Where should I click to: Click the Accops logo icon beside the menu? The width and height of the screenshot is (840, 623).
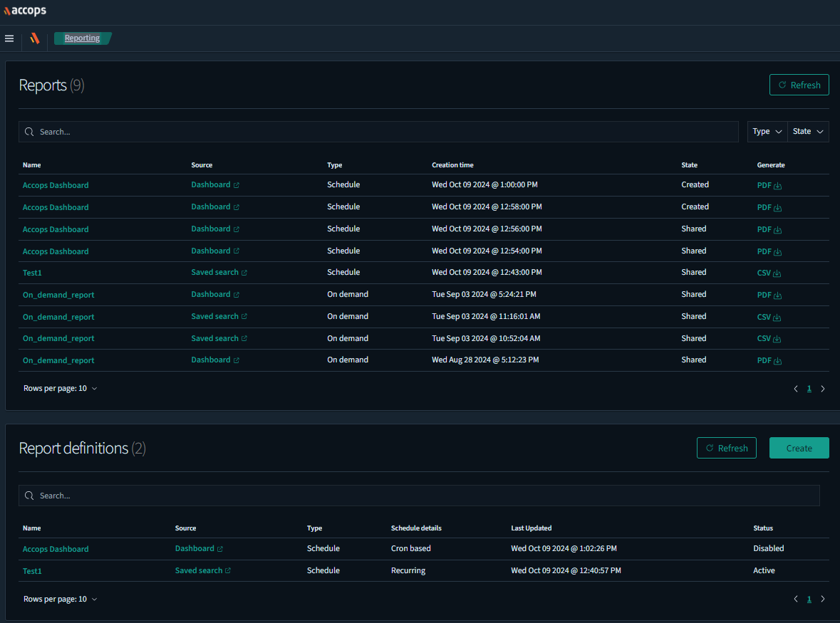[x=34, y=38]
